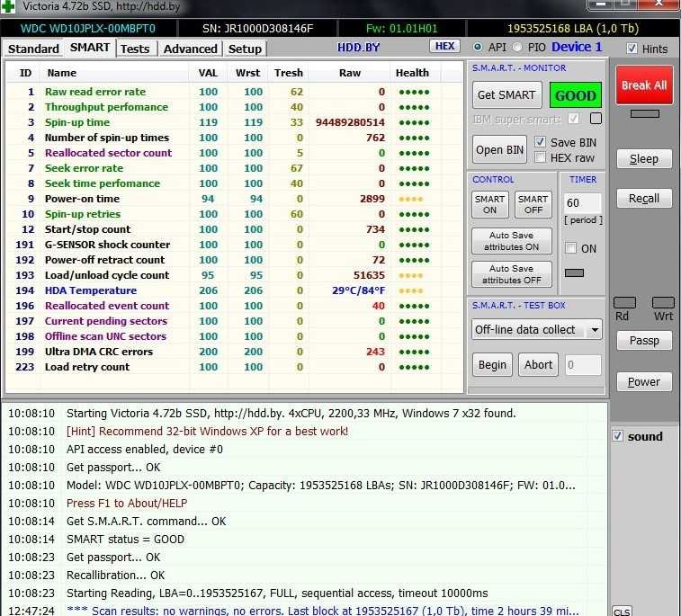Image resolution: width=681 pixels, height=616 pixels.
Task: Select Ultra DMA CRC errors row
Action: click(x=235, y=352)
